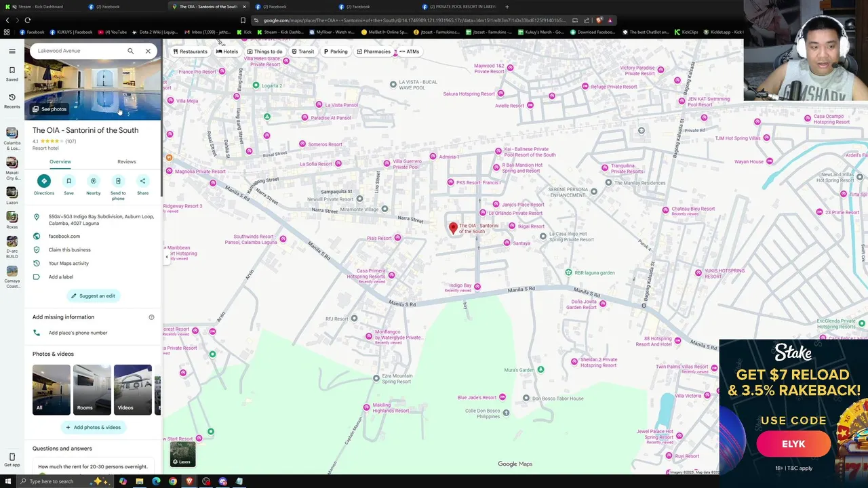The height and width of the screenshot is (488, 868).
Task: Open Your Maps activity
Action: click(x=68, y=263)
